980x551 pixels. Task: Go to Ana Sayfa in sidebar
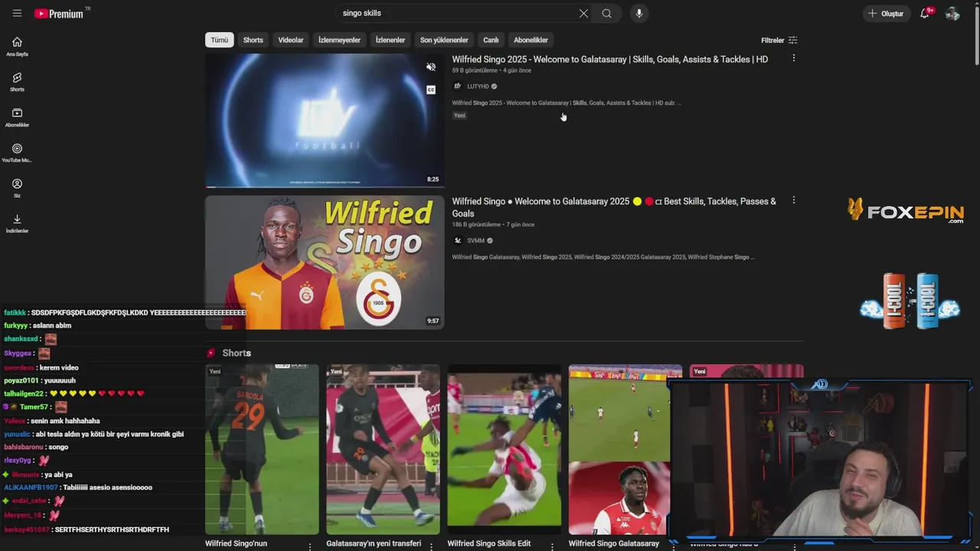(x=17, y=46)
